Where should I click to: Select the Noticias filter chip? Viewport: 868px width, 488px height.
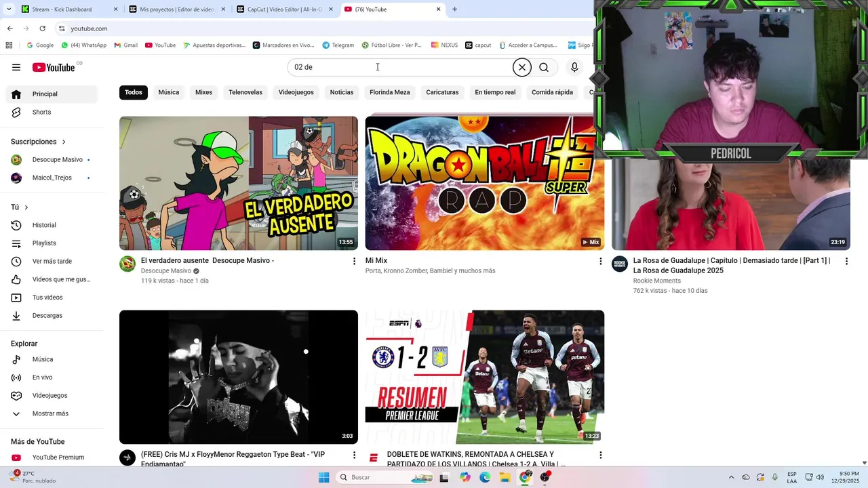tap(342, 92)
